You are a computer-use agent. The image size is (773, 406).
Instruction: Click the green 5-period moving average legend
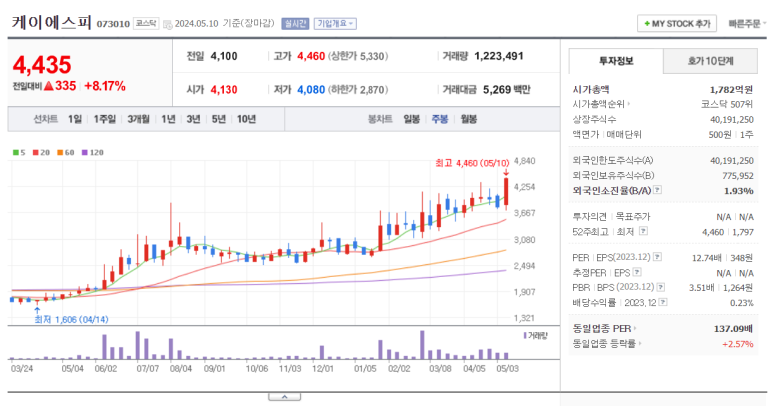pos(19,152)
